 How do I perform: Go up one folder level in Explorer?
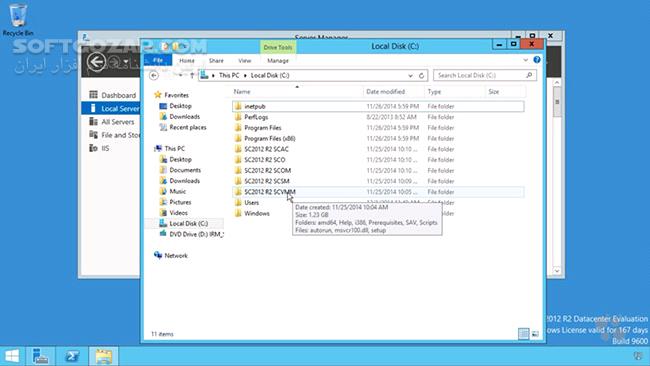coord(192,75)
